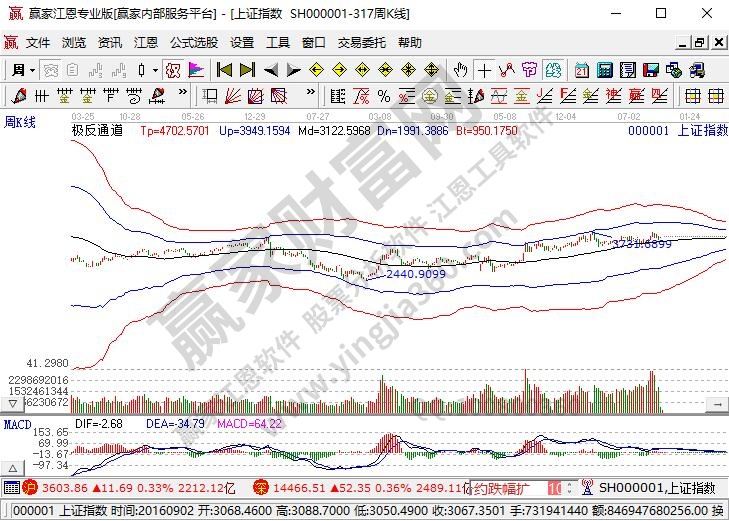
Task: Toggle the MACD indicator panel down triangle
Action: click(x=13, y=468)
